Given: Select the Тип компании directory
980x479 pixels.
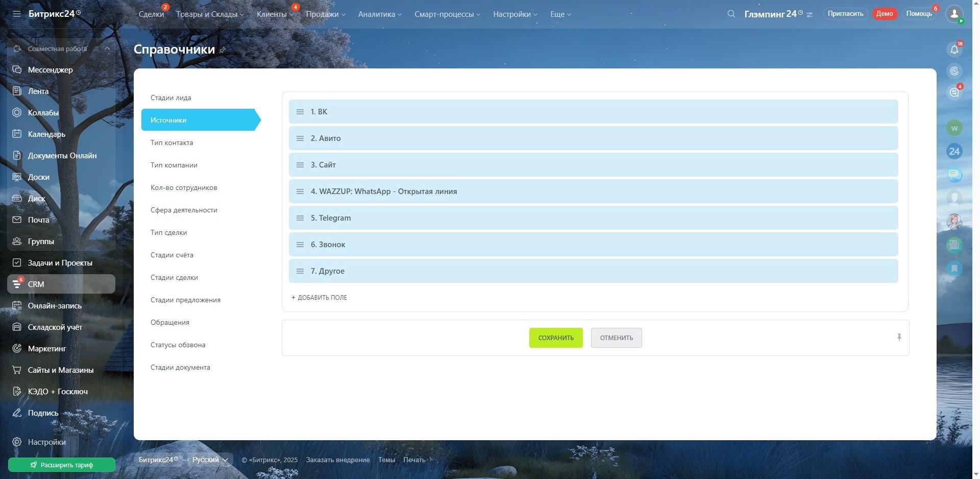Looking at the screenshot, I should [x=174, y=165].
